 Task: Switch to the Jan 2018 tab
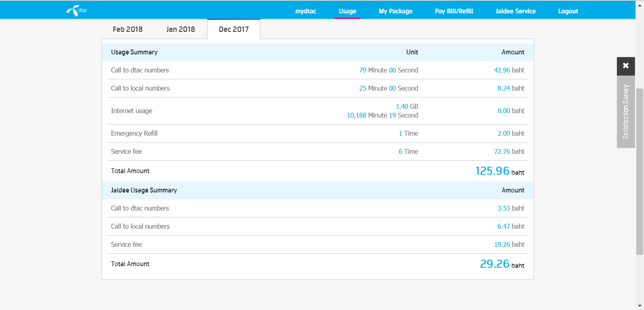pyautogui.click(x=180, y=29)
